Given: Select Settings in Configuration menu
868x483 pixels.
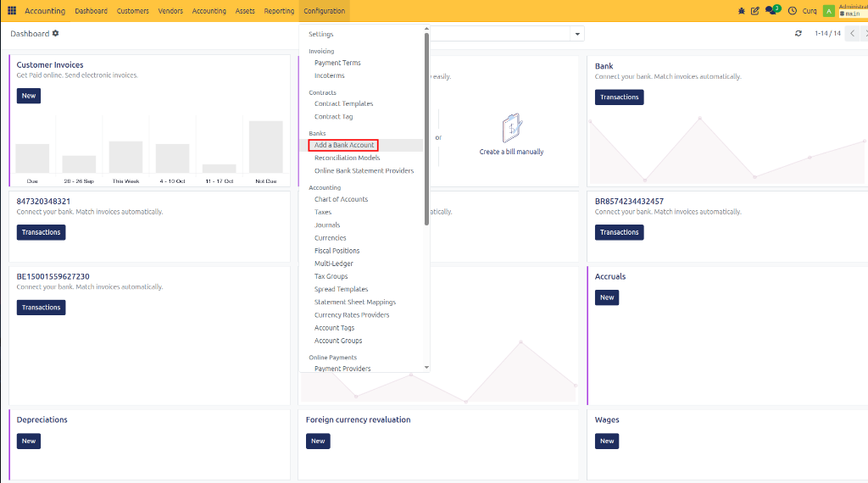Looking at the screenshot, I should point(321,34).
